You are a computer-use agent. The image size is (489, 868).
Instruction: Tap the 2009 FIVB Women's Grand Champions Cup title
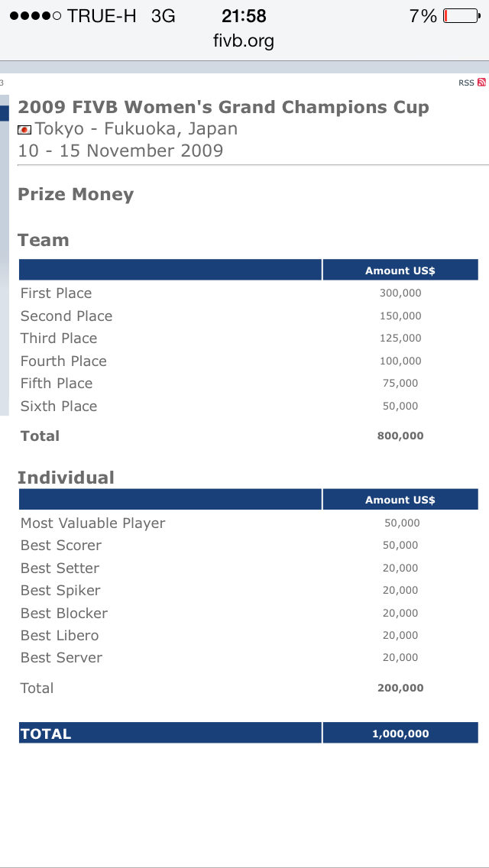pos(223,107)
